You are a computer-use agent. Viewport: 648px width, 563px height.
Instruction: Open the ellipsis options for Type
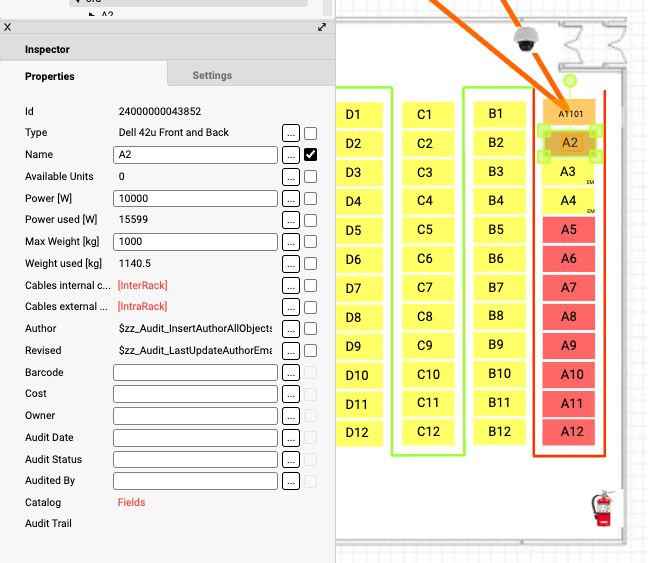[291, 133]
